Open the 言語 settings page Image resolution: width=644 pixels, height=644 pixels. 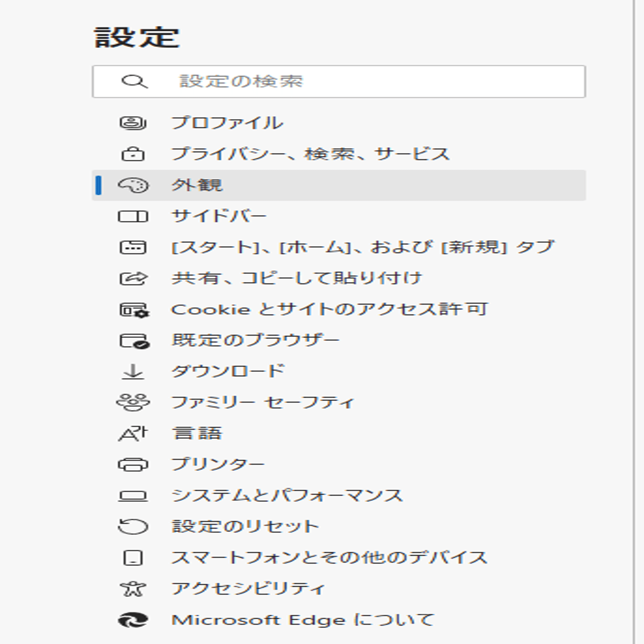197,434
